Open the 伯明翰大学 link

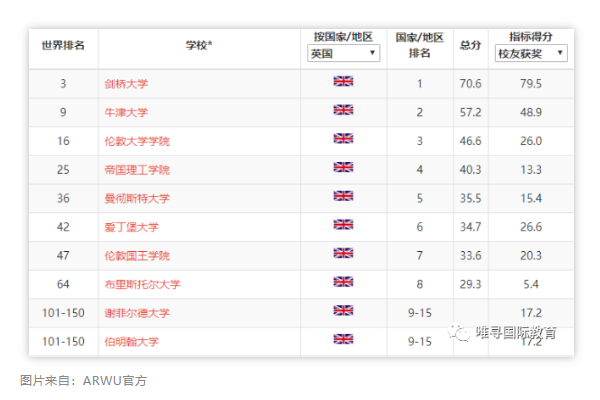pos(132,342)
